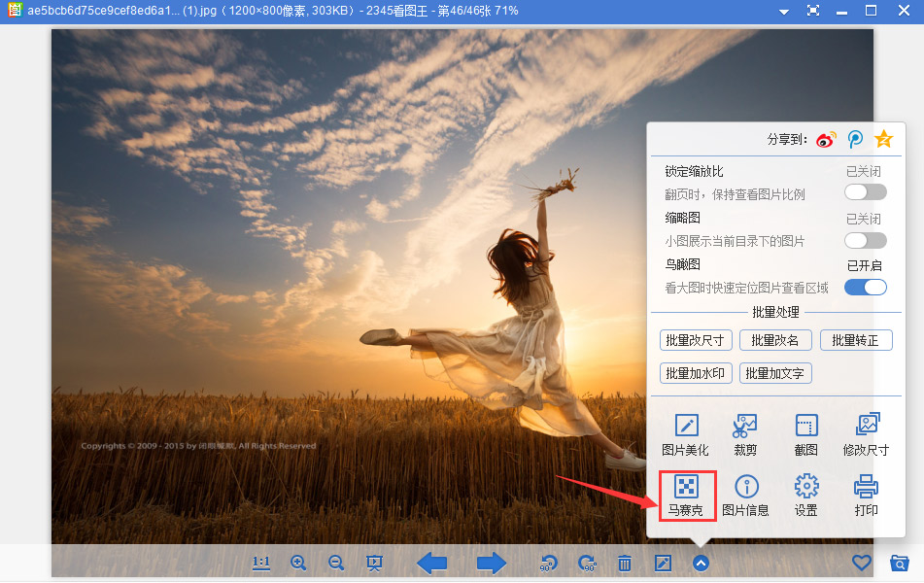Click 批量加水印 batch watermark button
This screenshot has width=924, height=583.
click(695, 373)
